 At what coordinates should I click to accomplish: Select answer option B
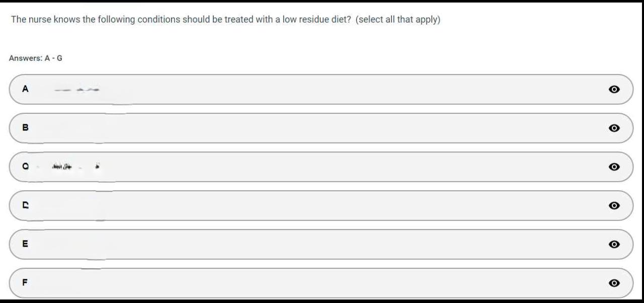[321, 128]
